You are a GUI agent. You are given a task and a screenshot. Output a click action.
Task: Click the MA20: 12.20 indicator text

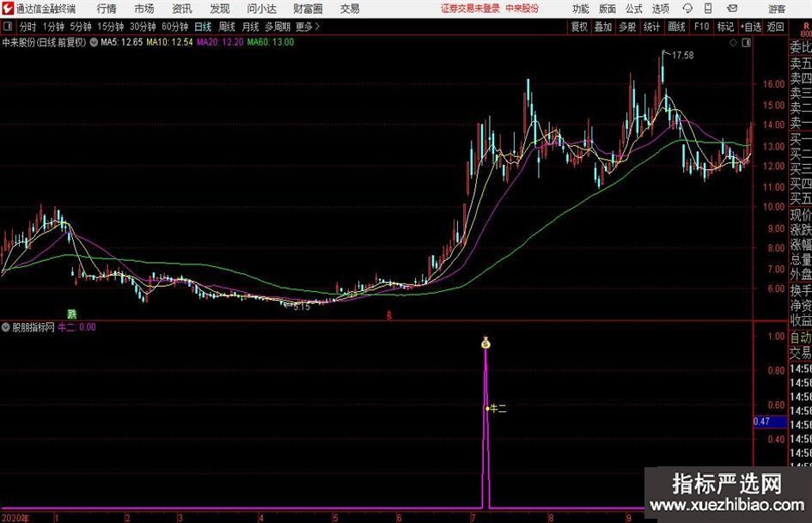coord(220,42)
